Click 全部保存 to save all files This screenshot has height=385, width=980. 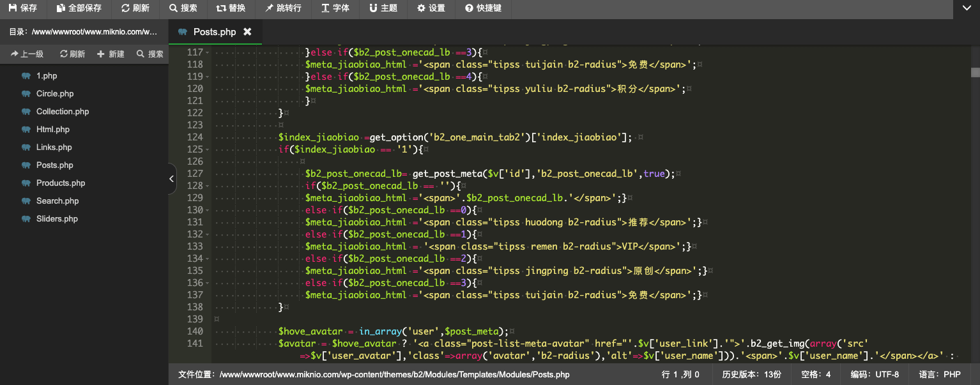point(79,8)
